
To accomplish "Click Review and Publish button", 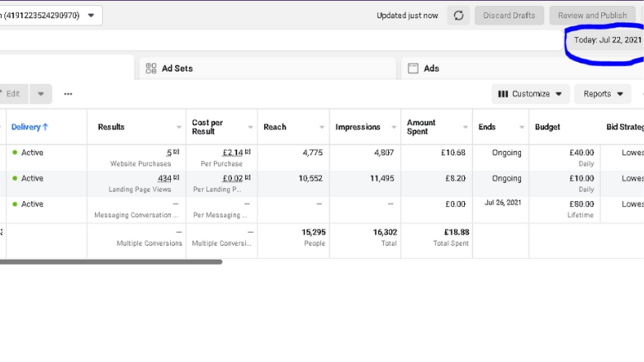I will point(592,16).
